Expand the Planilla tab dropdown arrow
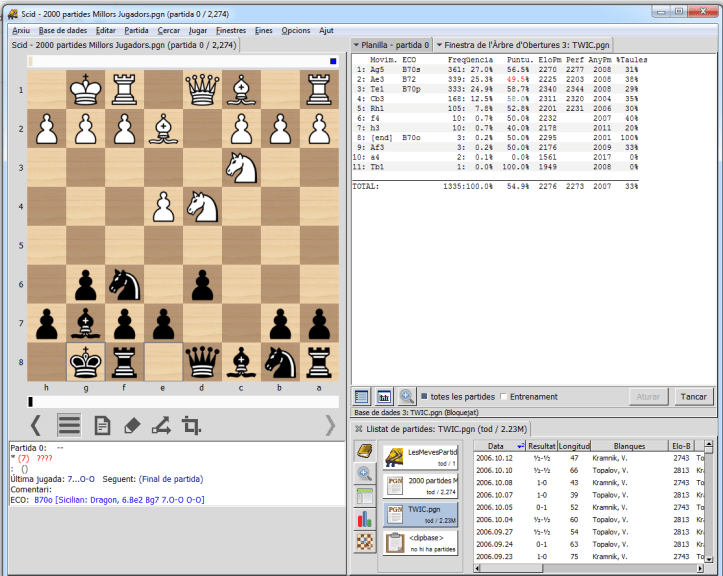The width and height of the screenshot is (723, 576). click(357, 45)
